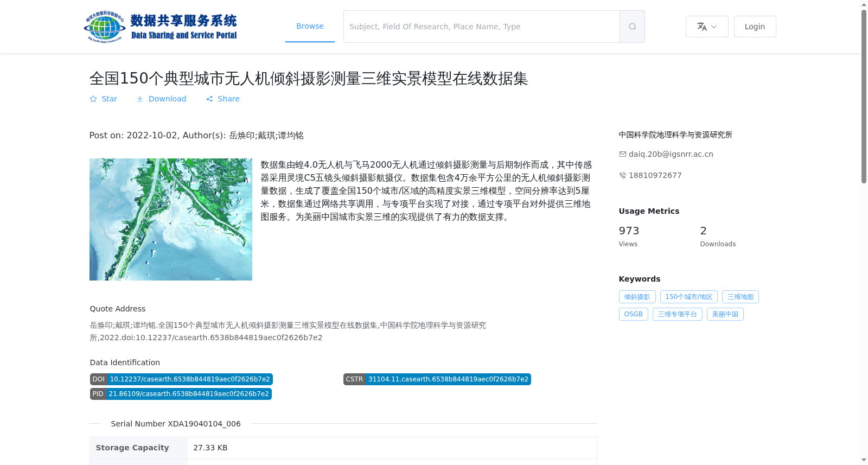Click the PID 21.86109 identifier badge

pyautogui.click(x=181, y=394)
